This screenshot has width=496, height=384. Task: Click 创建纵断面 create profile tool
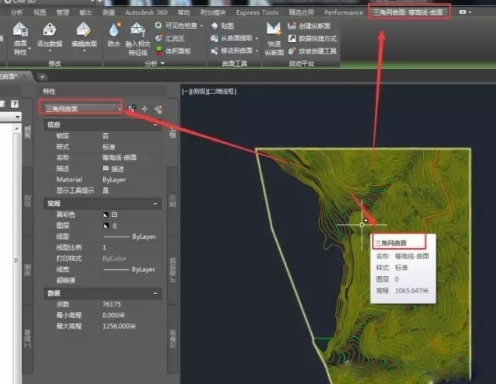[309, 26]
